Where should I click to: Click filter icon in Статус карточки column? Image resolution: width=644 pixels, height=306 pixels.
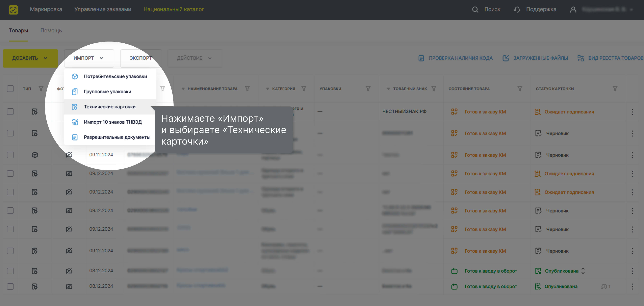615,88
